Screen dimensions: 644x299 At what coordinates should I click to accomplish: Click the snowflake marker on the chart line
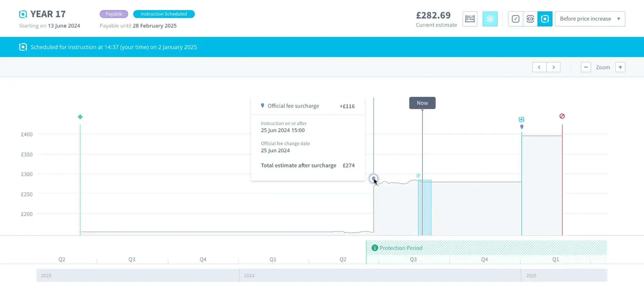point(418,175)
